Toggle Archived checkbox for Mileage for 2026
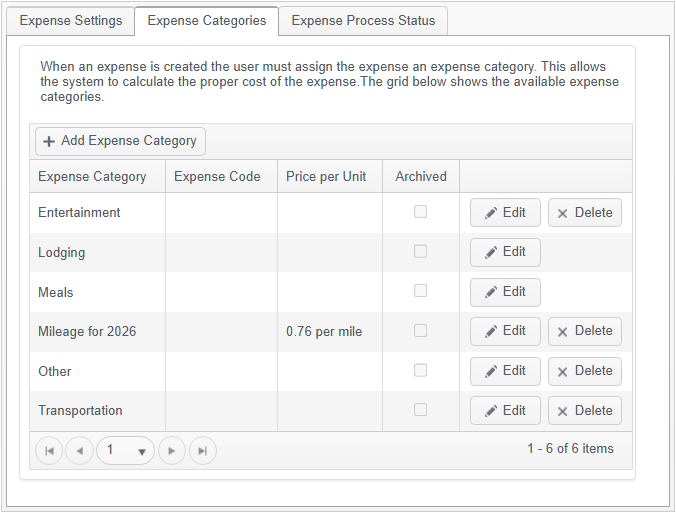Viewport: 676px width, 513px height. pyautogui.click(x=420, y=331)
